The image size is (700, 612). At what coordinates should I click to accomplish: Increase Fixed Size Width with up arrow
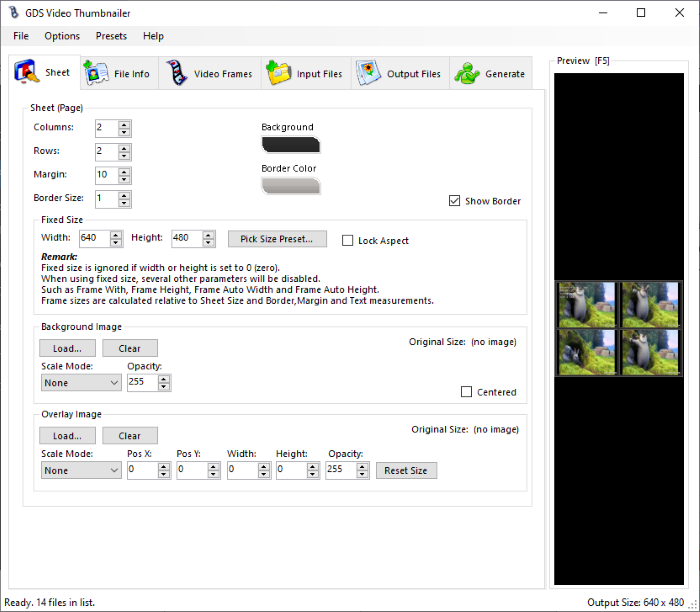(116, 235)
